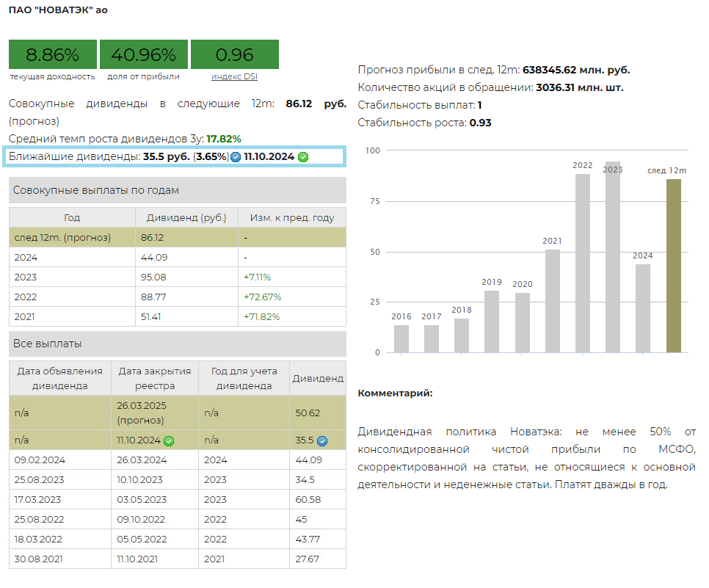Click the Все выплаты section header
This screenshot has width=709, height=588.
pyautogui.click(x=177, y=344)
